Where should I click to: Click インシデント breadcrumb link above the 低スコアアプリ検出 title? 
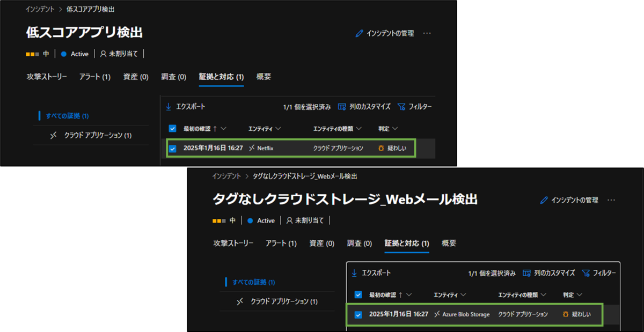pos(40,9)
